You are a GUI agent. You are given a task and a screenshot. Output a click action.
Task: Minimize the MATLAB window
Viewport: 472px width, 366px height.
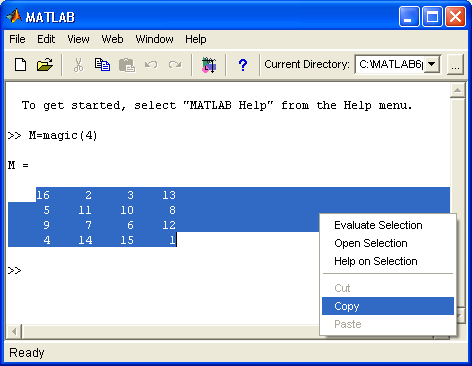[x=409, y=17]
